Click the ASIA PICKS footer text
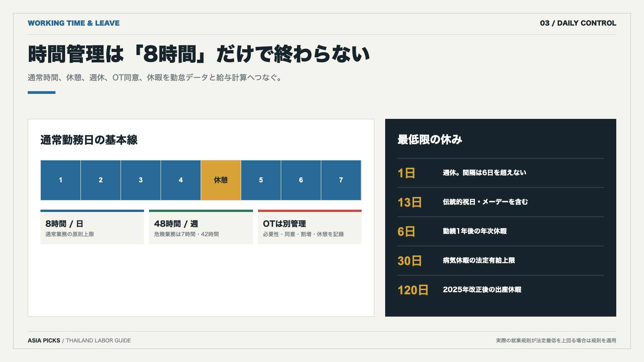The image size is (644, 362). [44, 340]
